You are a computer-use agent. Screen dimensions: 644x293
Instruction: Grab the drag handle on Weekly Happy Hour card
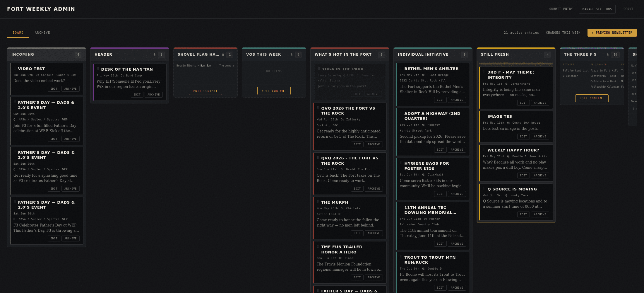[x=484, y=150]
